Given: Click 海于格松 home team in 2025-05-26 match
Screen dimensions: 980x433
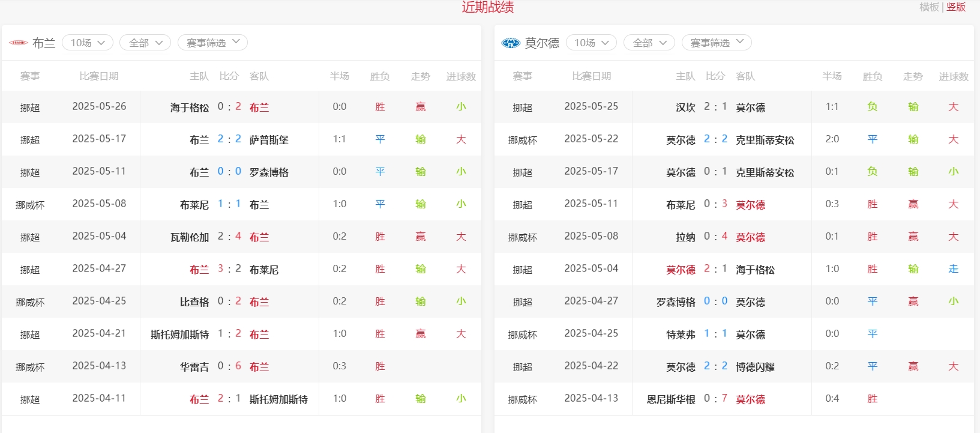Looking at the screenshot, I should [x=189, y=107].
